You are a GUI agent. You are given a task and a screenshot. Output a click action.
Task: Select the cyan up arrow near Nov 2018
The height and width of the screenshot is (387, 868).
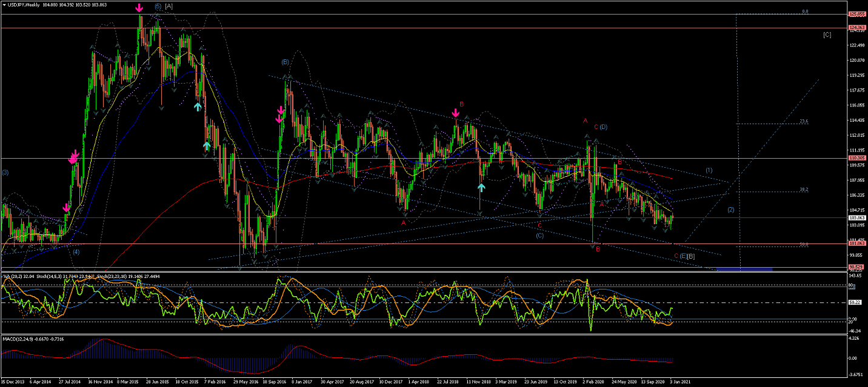[x=481, y=188]
